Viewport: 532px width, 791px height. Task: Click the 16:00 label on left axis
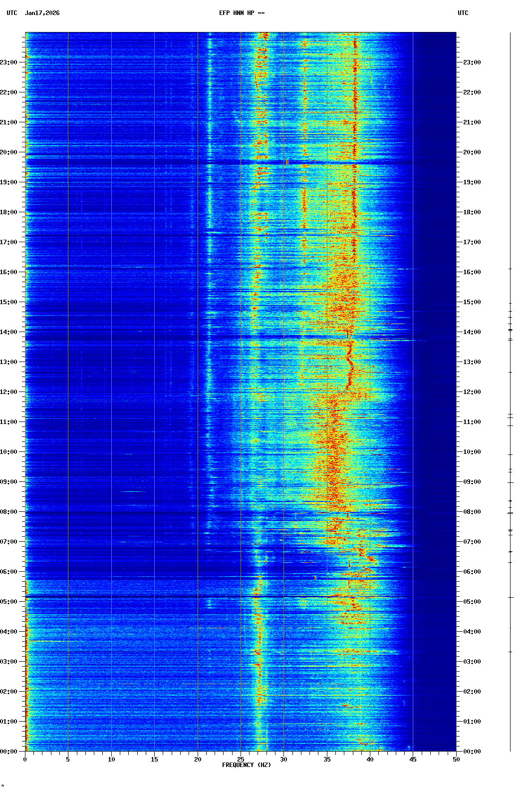(x=8, y=272)
